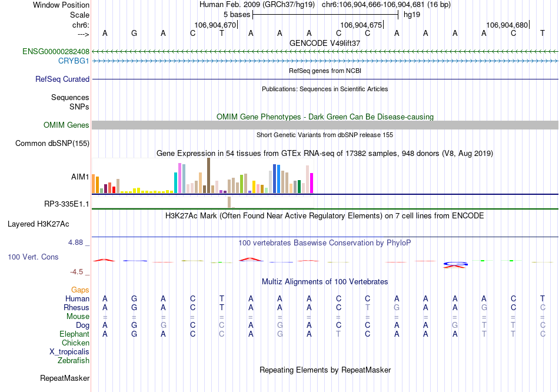Click the Gaps alignment row label
This screenshot has width=559, height=392.
pos(80,290)
